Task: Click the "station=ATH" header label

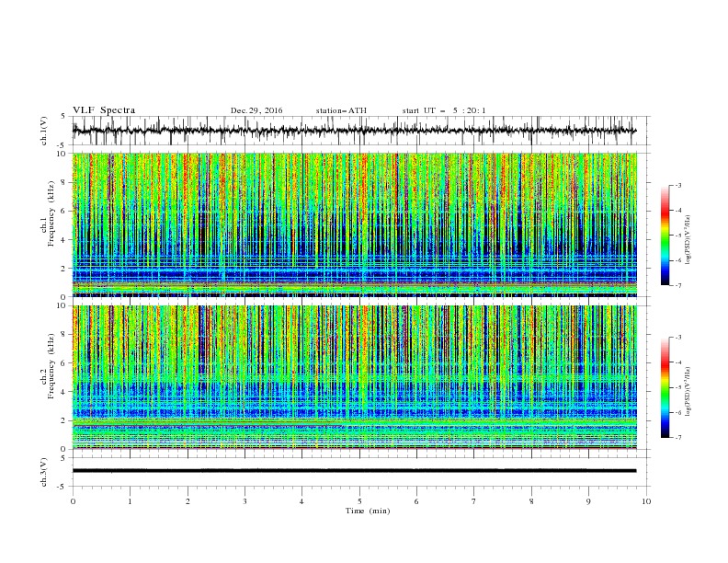Action: pos(341,110)
